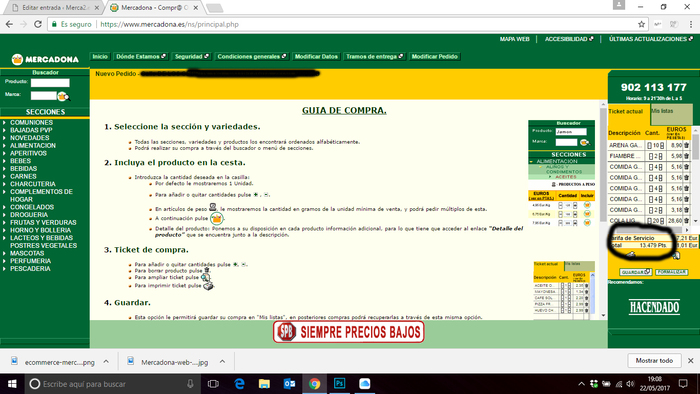Open Dónde Estamos menu item

coord(141,57)
